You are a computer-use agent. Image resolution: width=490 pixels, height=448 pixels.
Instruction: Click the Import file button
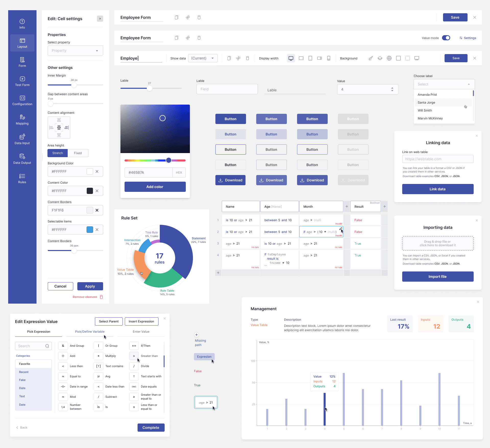click(x=437, y=277)
